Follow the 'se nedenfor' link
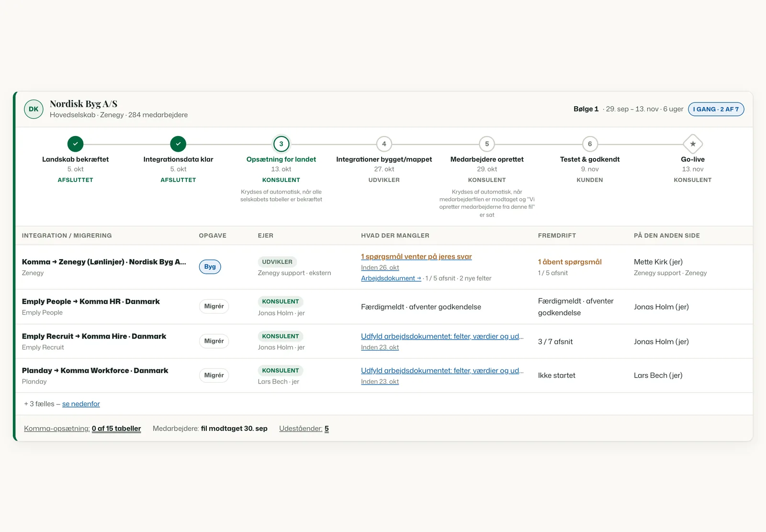Viewport: 766px width, 532px height. click(81, 404)
